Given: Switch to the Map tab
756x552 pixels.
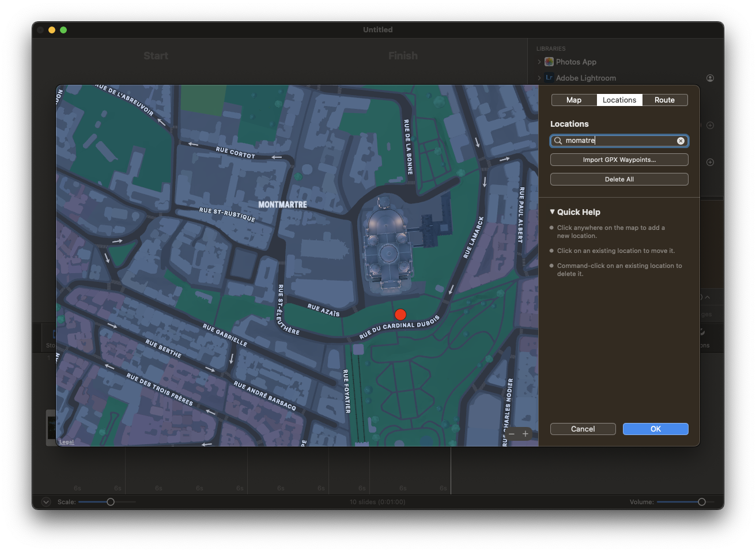Looking at the screenshot, I should pos(574,100).
